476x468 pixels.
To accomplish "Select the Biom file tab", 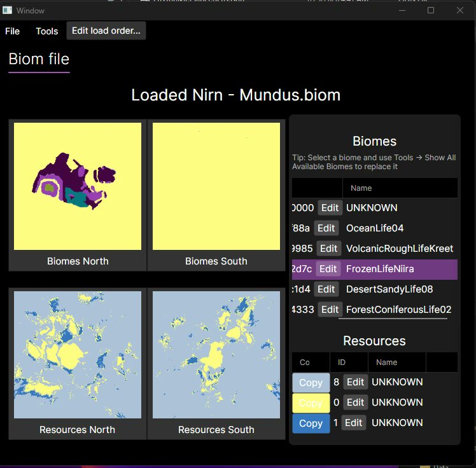I will (x=39, y=59).
